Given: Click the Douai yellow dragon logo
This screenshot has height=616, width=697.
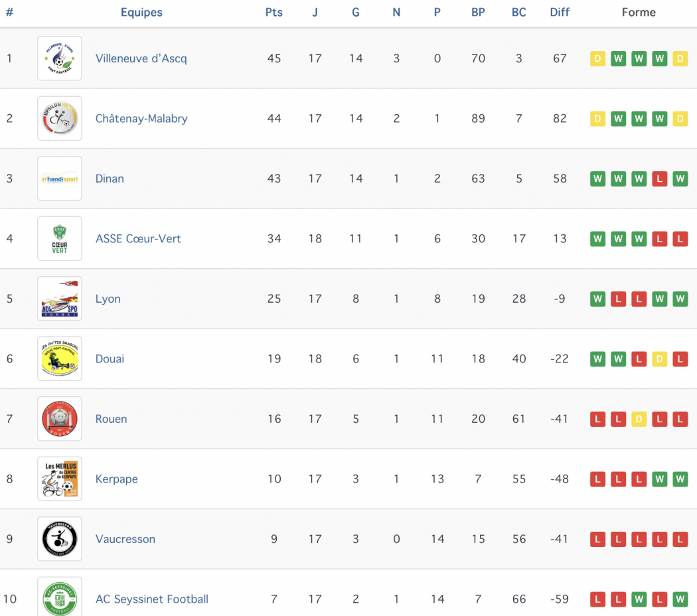Looking at the screenshot, I should pyautogui.click(x=60, y=358).
